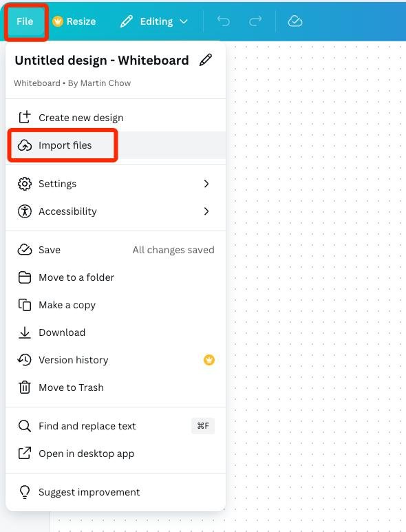
Task: Click the trash can icon for Move to Trash
Action: [x=24, y=387]
